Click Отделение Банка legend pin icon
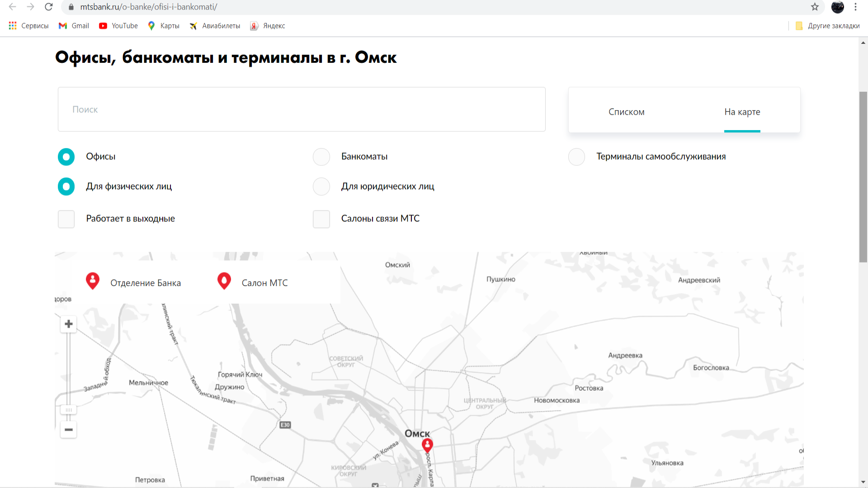 [93, 281]
